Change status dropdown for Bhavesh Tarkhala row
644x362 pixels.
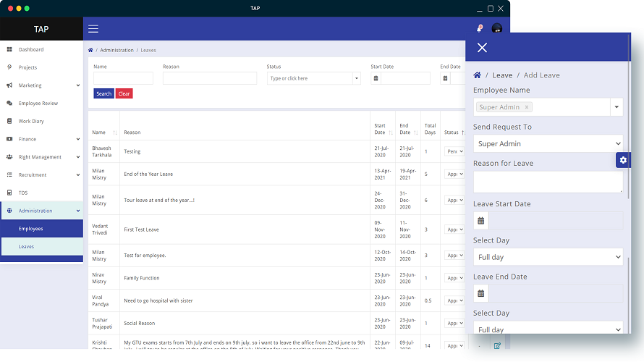(x=454, y=151)
